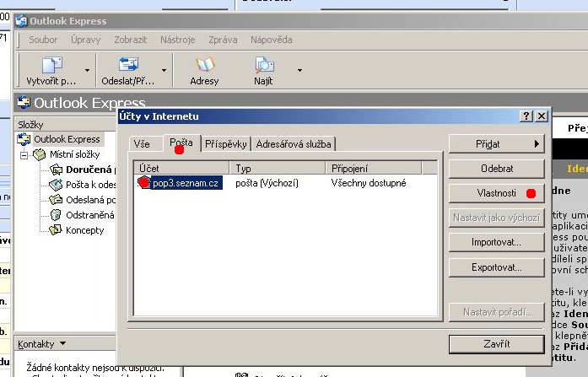Click the Typ column header
The height and width of the screenshot is (377, 588).
click(278, 169)
